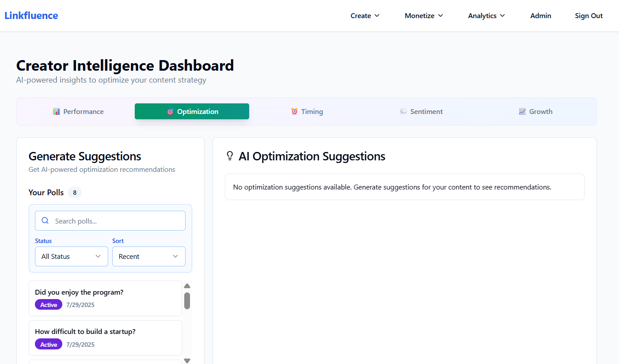The width and height of the screenshot is (619, 364).
Task: Click the poll list scroll up arrow
Action: point(187,286)
